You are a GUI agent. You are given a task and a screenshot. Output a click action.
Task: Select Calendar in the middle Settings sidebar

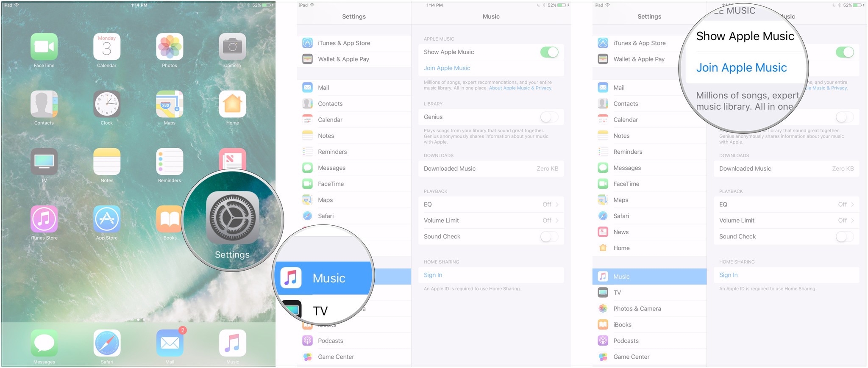pos(354,119)
